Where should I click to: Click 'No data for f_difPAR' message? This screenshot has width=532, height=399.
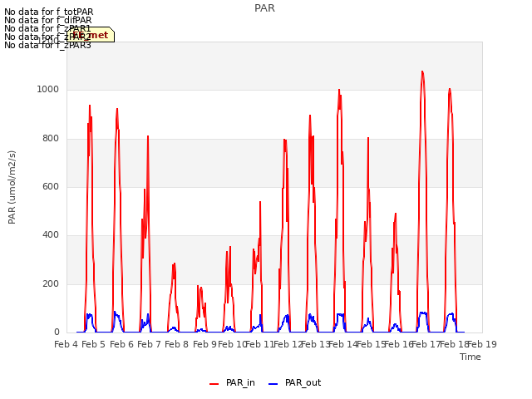[x=48, y=20]
